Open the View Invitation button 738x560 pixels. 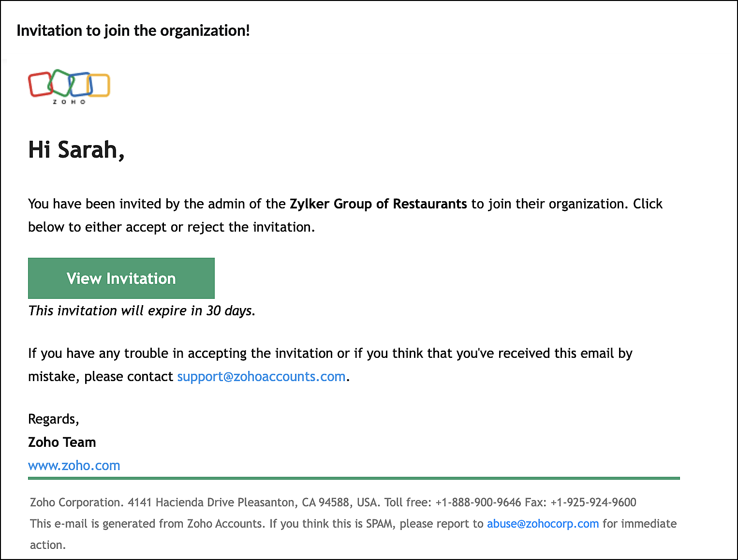[x=121, y=278]
